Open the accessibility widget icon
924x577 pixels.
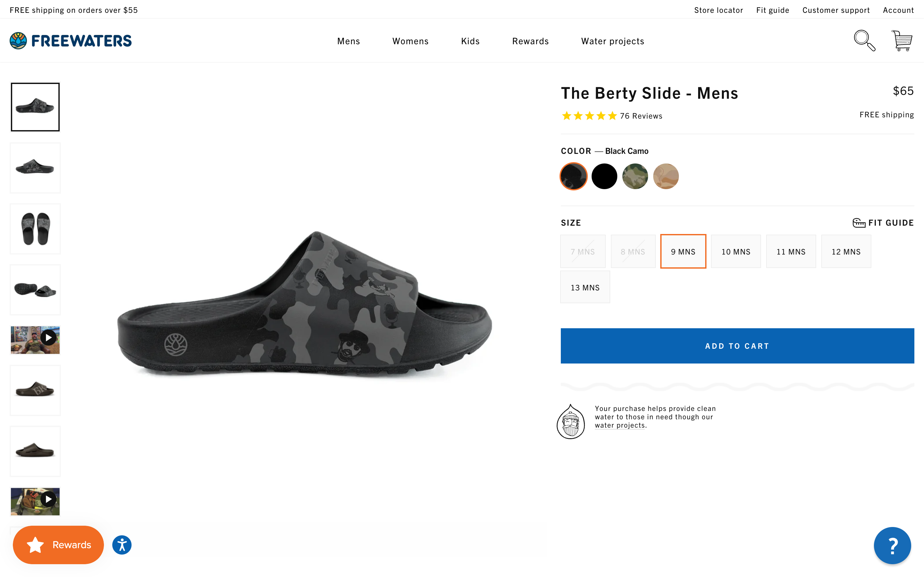(x=122, y=545)
